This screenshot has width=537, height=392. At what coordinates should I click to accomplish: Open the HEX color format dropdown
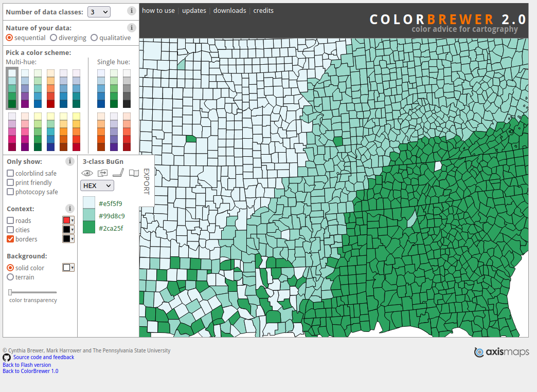(97, 185)
